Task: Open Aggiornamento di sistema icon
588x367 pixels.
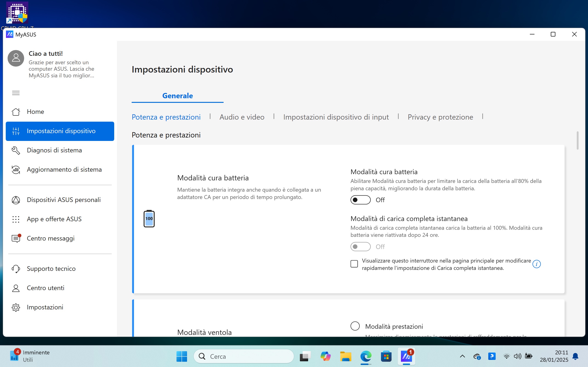Action: (16, 170)
